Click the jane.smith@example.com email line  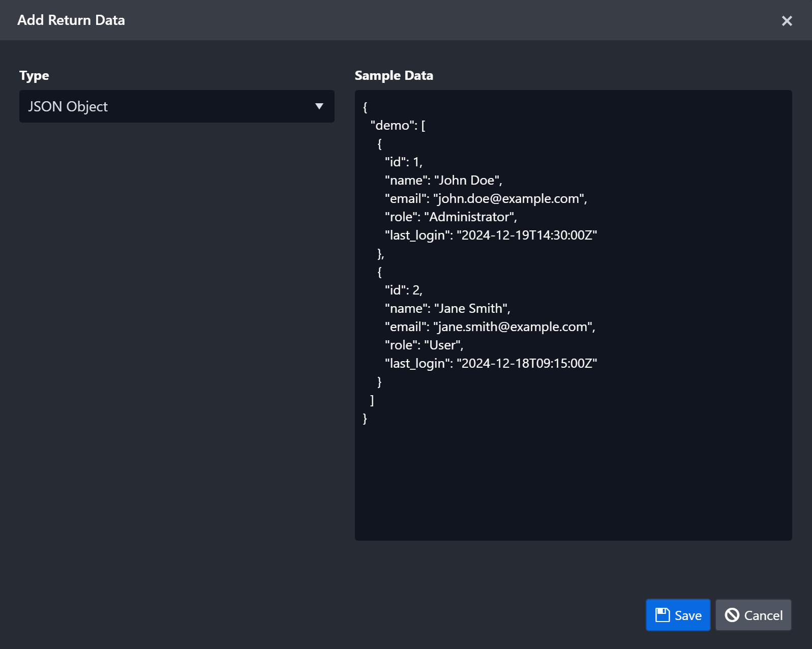click(x=490, y=327)
